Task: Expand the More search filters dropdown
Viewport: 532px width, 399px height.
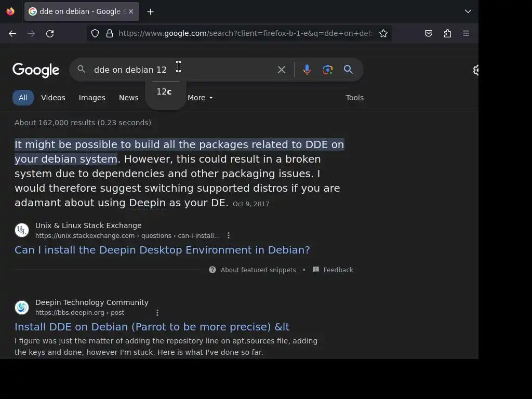Action: 200,98
